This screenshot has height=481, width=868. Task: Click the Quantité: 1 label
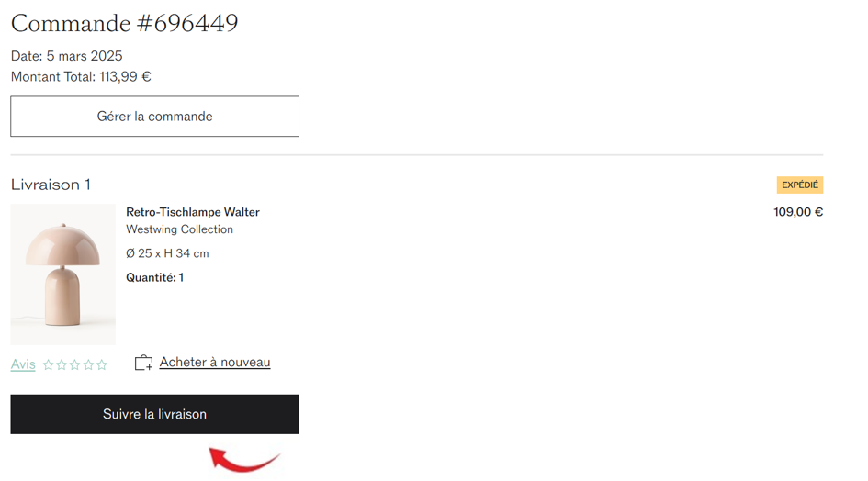[154, 277]
